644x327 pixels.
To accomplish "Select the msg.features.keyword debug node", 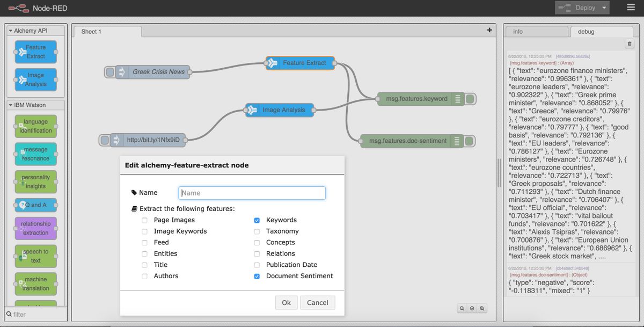I will point(420,99).
